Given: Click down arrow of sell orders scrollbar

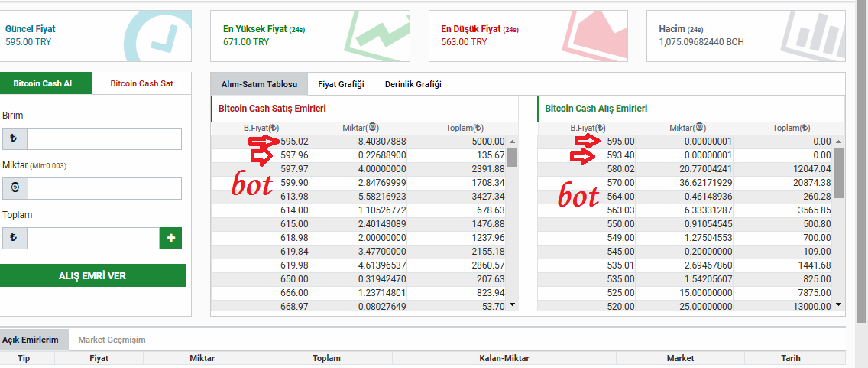Looking at the screenshot, I should (512, 304).
